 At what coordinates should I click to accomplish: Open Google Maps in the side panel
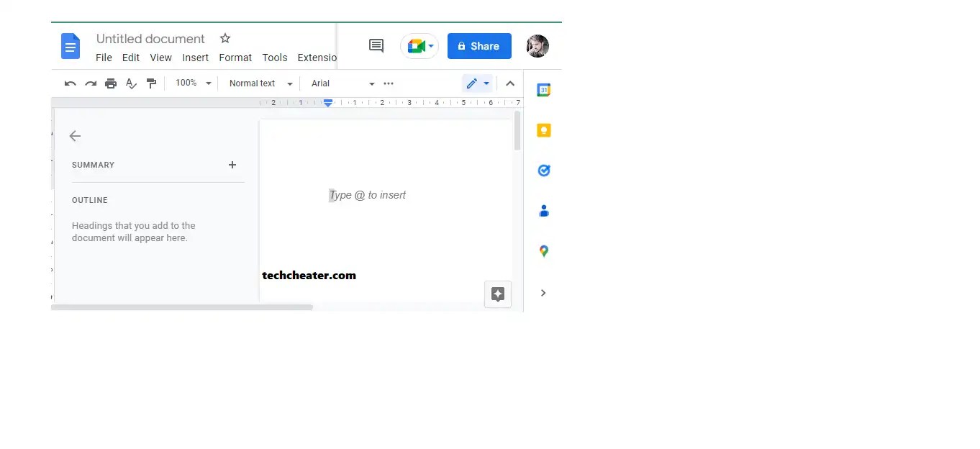[x=543, y=250]
